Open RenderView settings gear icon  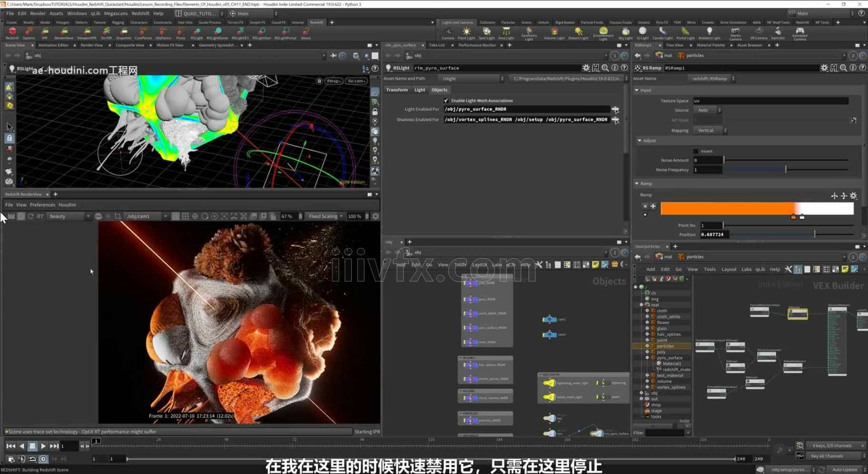(375, 216)
